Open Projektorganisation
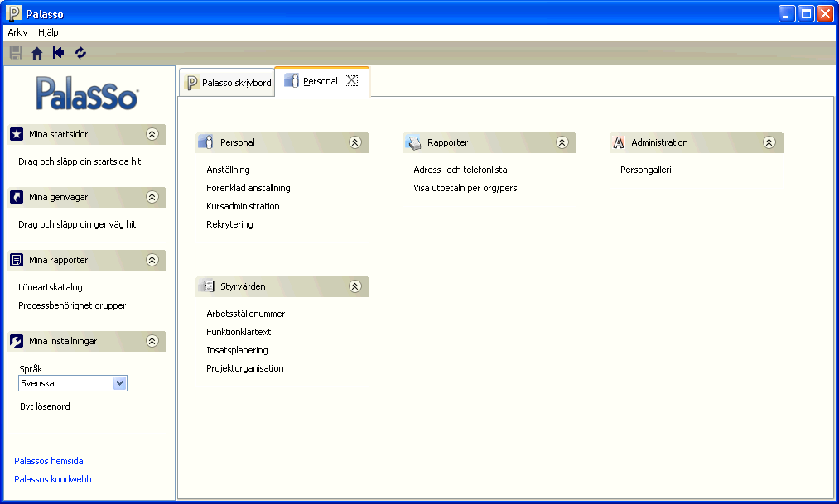This screenshot has width=839, height=504. (x=245, y=368)
